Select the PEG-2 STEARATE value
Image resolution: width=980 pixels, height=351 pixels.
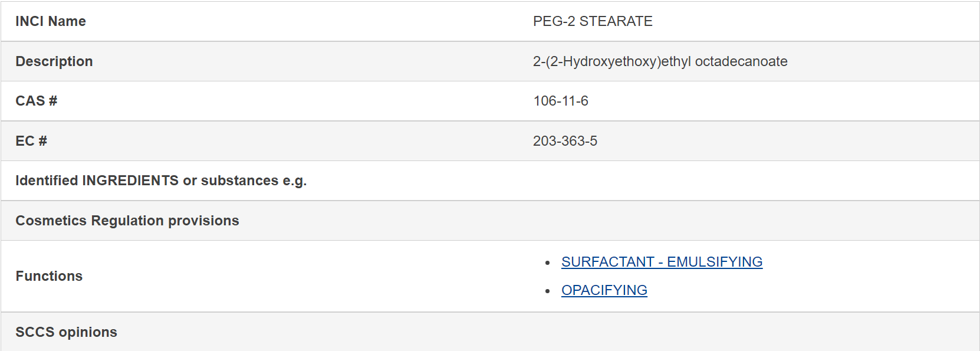tap(593, 21)
